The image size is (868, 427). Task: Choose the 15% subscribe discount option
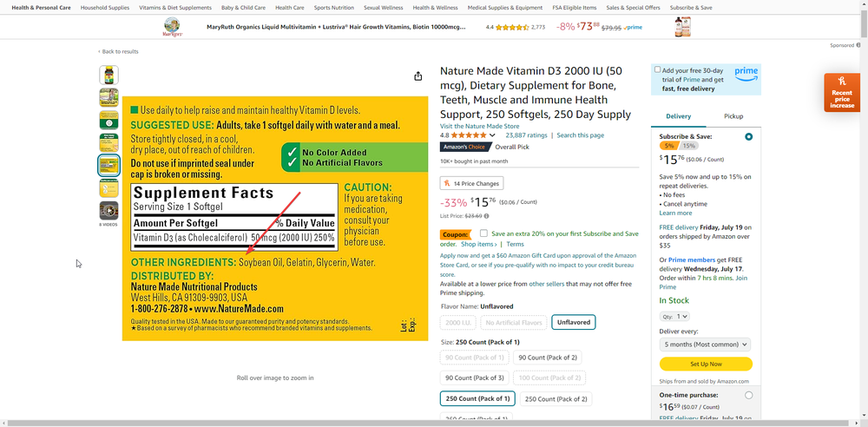(688, 146)
